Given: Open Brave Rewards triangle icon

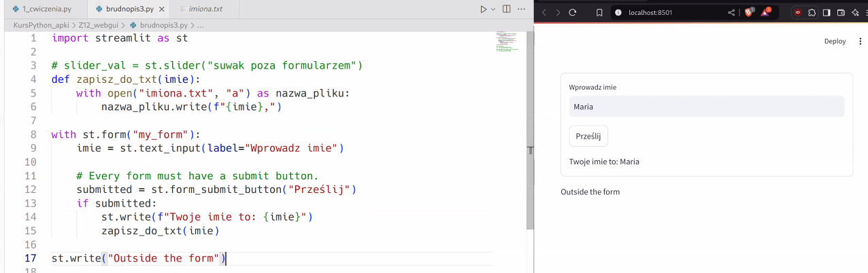Looking at the screenshot, I should click(x=765, y=12).
